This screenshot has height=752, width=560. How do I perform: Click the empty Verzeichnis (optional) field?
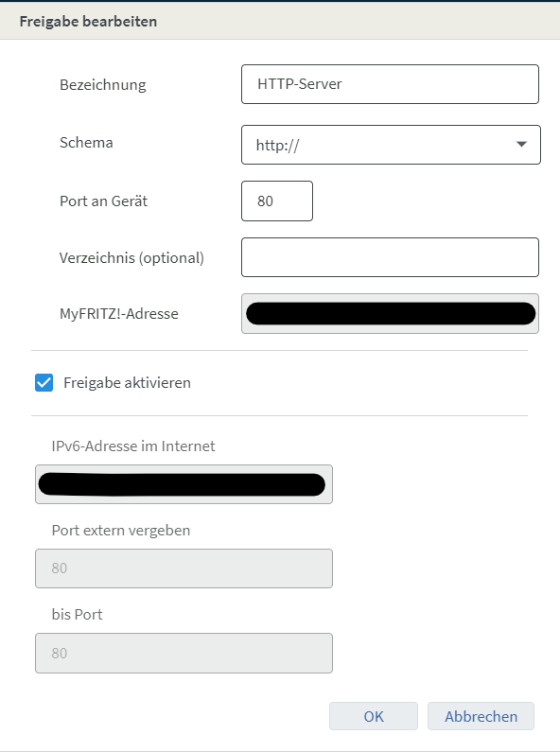[x=390, y=257]
